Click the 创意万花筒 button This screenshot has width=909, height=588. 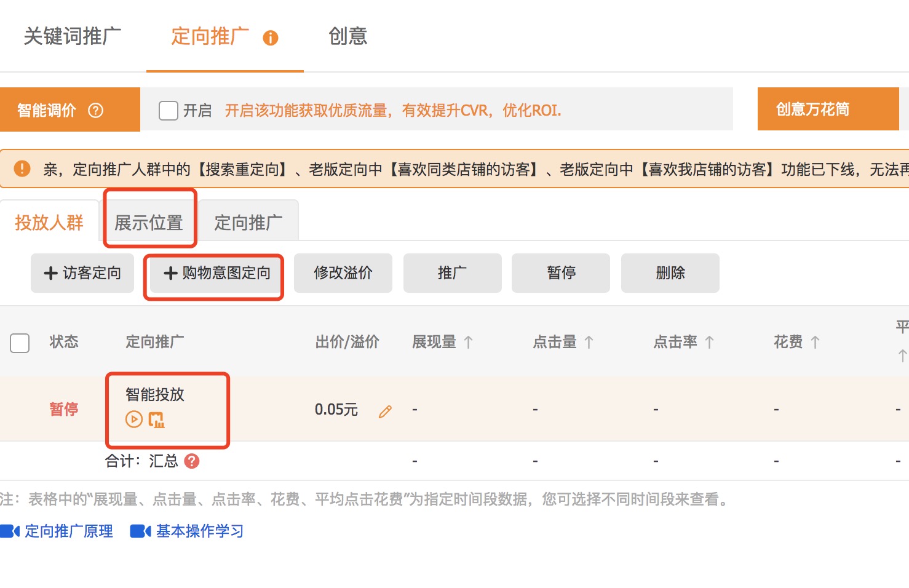[812, 109]
